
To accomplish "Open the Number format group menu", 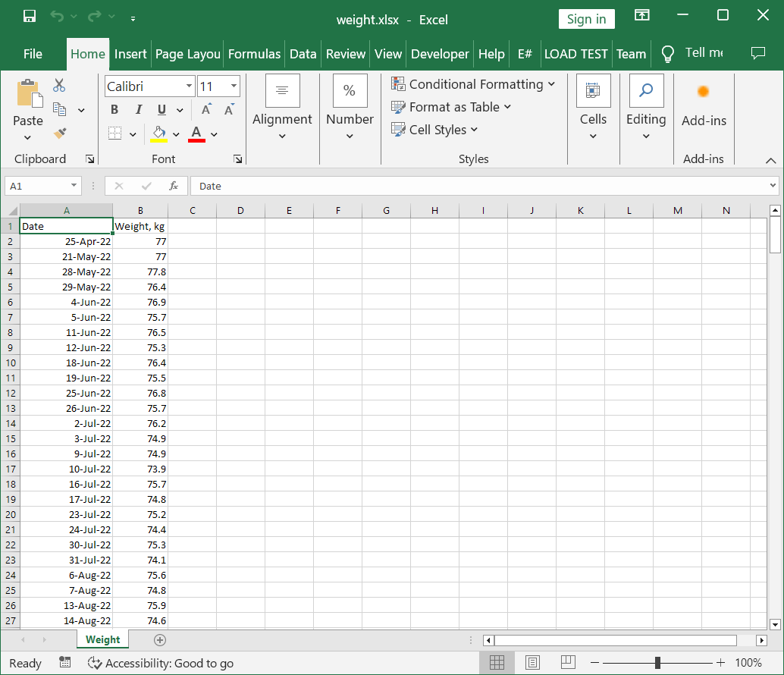I will coord(350,107).
